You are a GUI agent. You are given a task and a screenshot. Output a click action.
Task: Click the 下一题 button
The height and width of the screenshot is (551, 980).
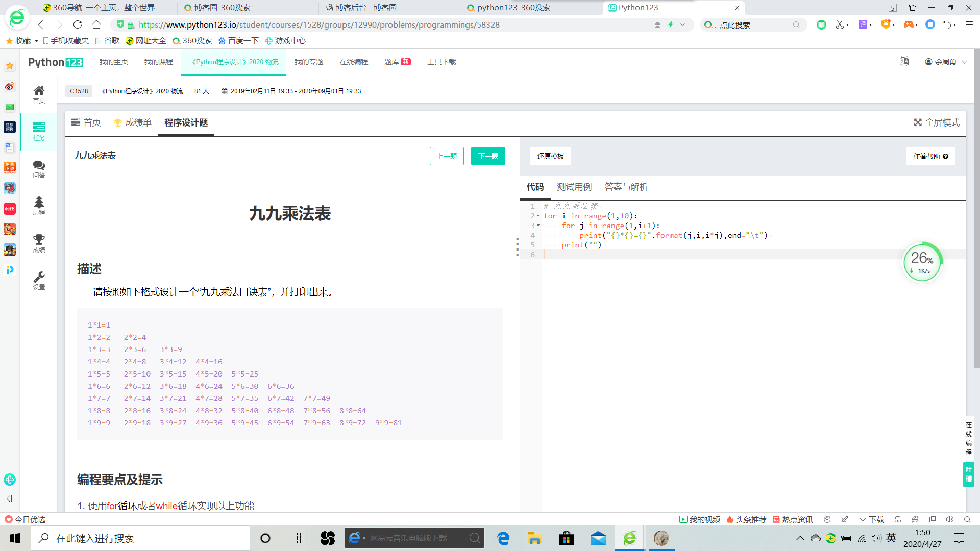[487, 156]
